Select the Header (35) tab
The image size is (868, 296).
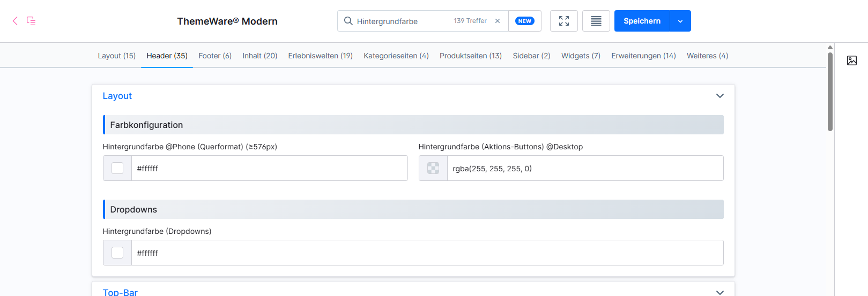tap(167, 56)
